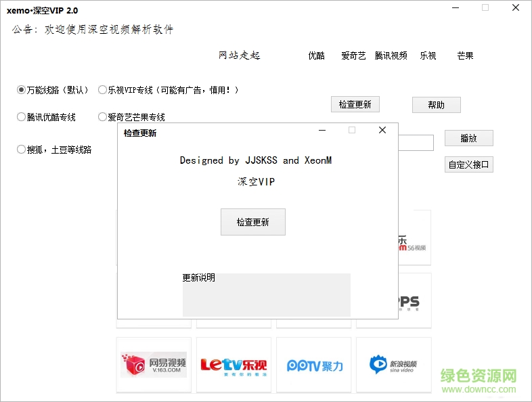Go to the 腾讯视频 site link

coord(391,55)
